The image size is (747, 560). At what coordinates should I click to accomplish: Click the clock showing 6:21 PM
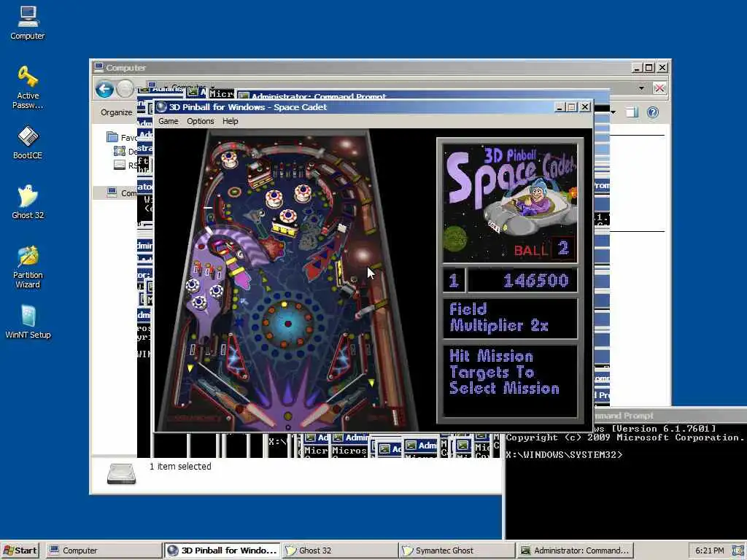pyautogui.click(x=709, y=551)
